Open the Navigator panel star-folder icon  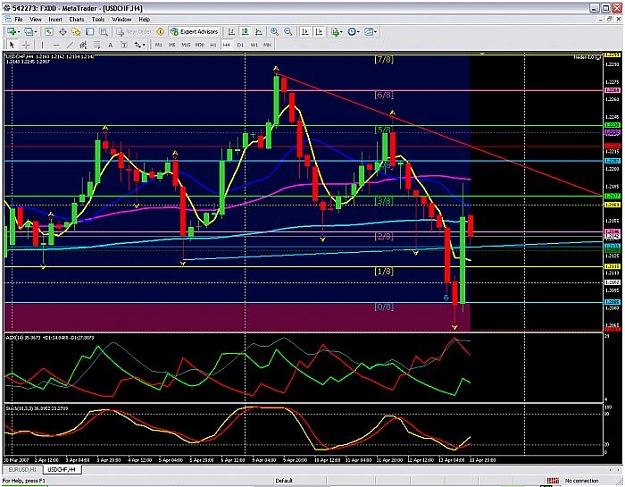pyautogui.click(x=76, y=32)
